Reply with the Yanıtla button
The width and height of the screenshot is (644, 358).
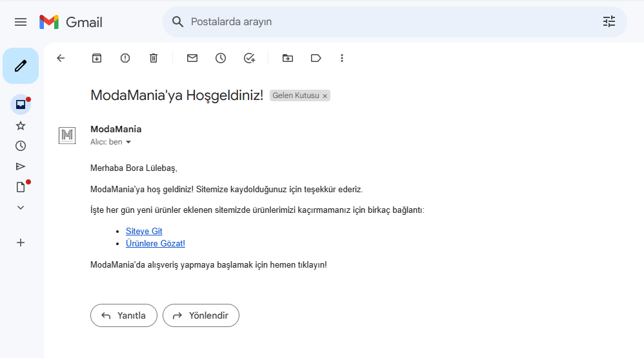[124, 315]
